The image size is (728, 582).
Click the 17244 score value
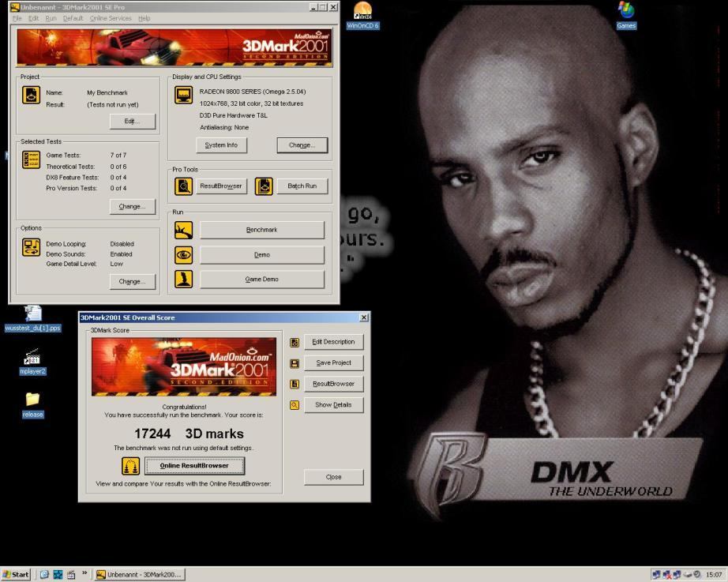pos(152,434)
